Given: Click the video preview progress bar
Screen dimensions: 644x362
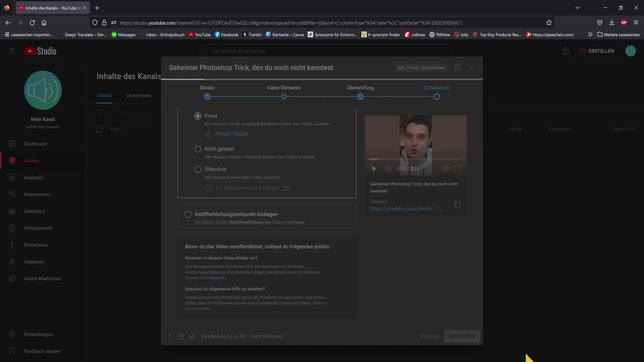Looking at the screenshot, I should coord(416,159).
